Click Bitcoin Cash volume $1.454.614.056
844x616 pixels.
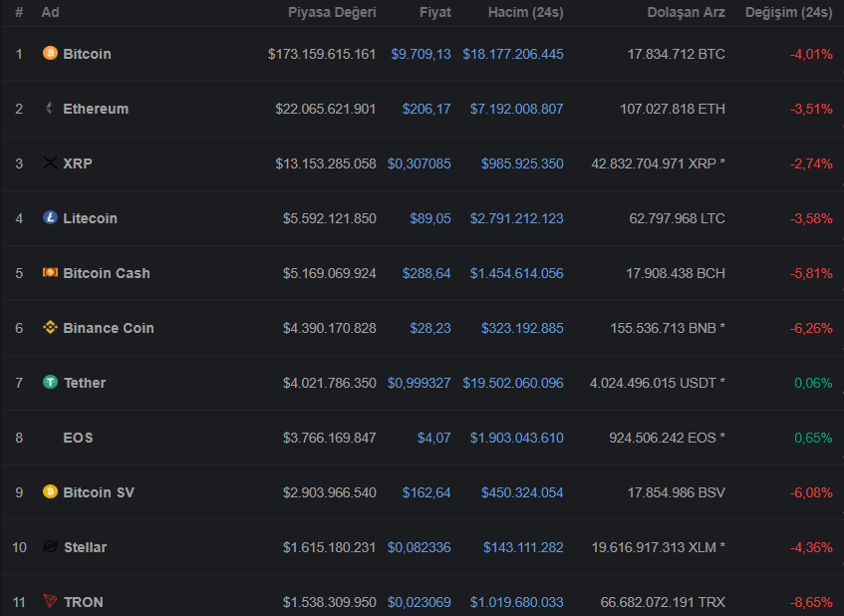point(517,273)
